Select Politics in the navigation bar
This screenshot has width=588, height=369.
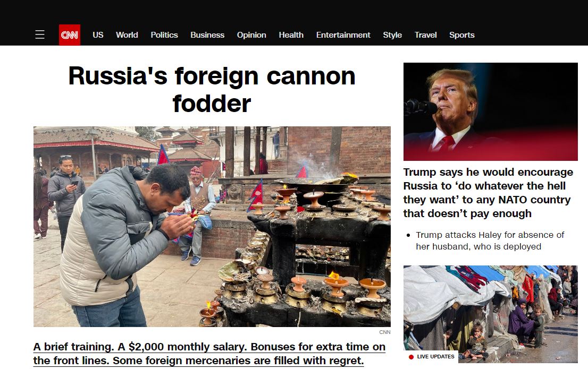click(164, 35)
